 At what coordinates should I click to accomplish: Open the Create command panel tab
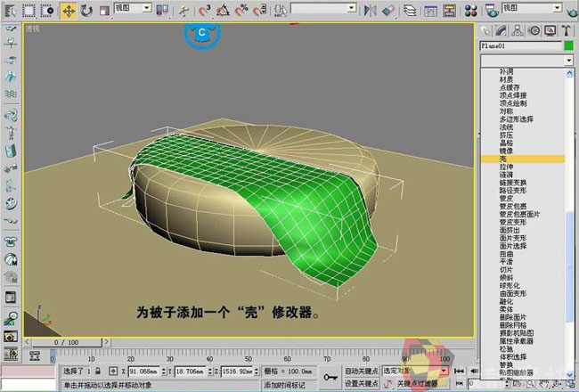[485, 30]
